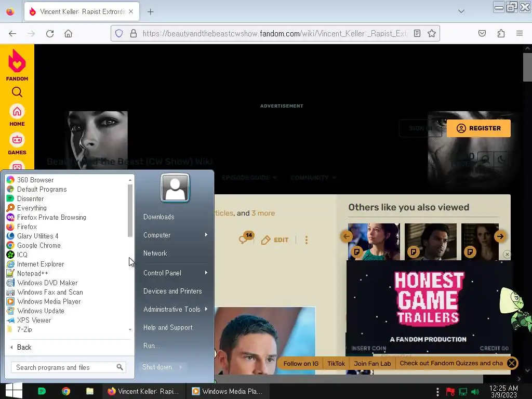This screenshot has width=532, height=399.
Task: Toggle reader view in the address bar
Action: pyautogui.click(x=417, y=33)
